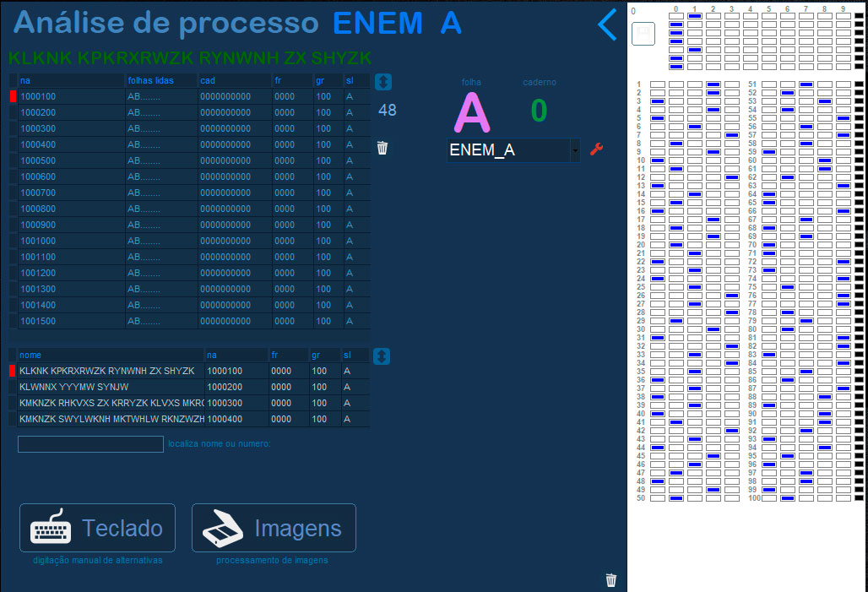
Task: Select the 1001500 entry
Action: tap(190, 321)
